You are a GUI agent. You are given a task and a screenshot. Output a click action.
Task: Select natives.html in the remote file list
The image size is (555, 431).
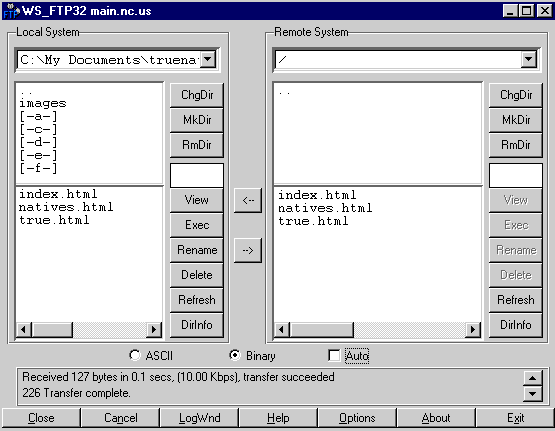click(x=325, y=208)
